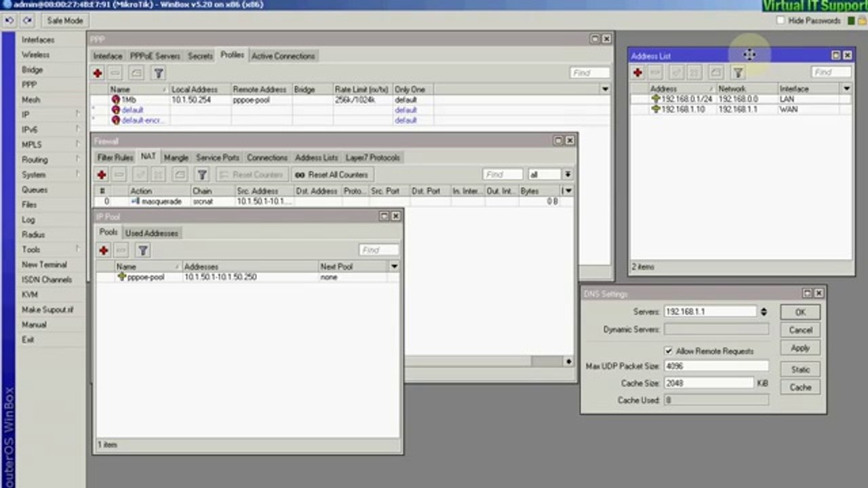Screen dimensions: 868x488
Task: Toggle Hide Passwords checkbox
Action: tap(781, 21)
